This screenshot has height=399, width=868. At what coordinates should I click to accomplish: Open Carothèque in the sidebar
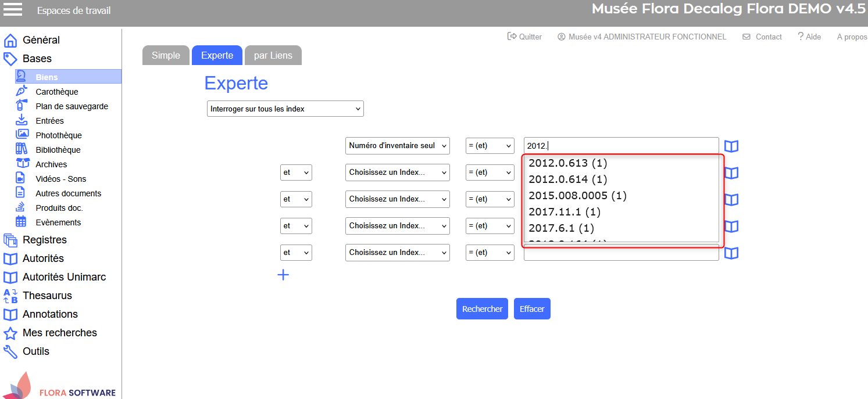click(x=56, y=92)
